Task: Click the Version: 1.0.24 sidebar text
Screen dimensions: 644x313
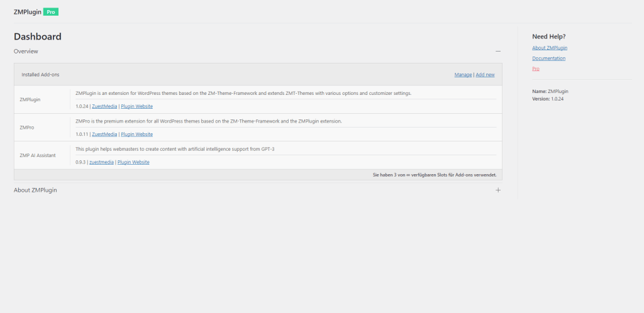Action: pos(548,99)
